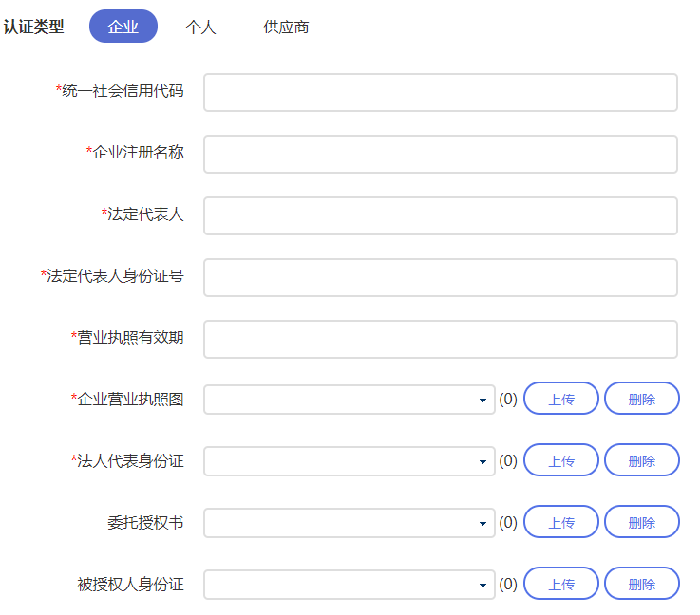Expand the 法人代表身份证 dropdown
The height and width of the screenshot is (615, 700).
click(x=349, y=461)
